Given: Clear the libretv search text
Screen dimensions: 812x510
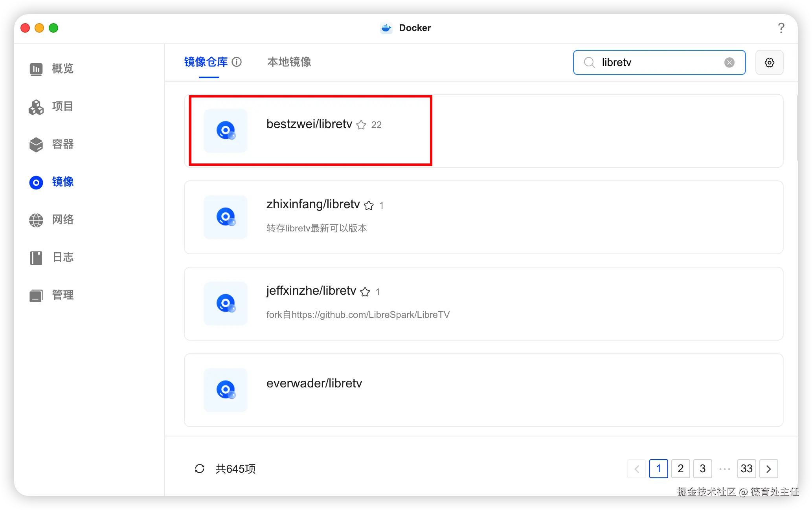Looking at the screenshot, I should 729,62.
